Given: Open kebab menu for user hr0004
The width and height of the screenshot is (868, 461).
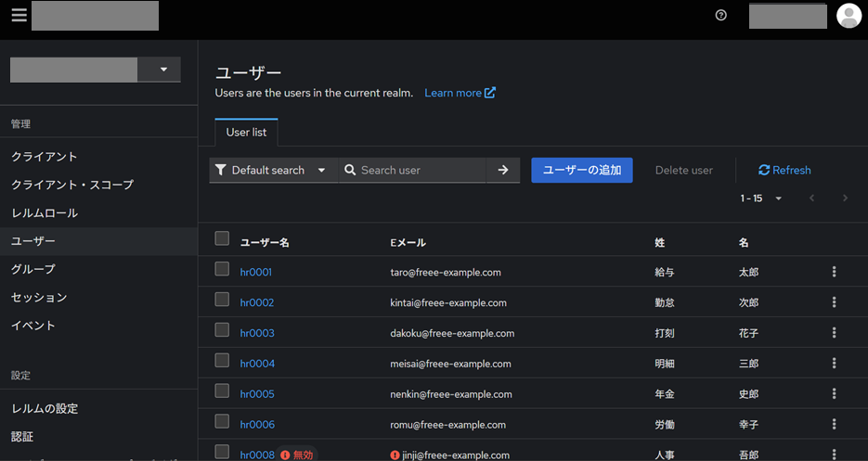Looking at the screenshot, I should point(834,364).
